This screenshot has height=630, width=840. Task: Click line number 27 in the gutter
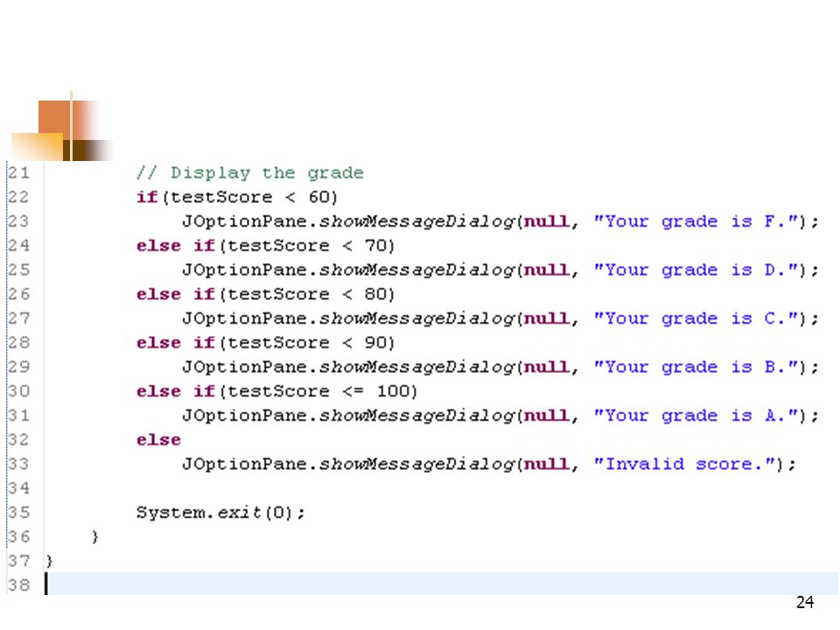(18, 318)
